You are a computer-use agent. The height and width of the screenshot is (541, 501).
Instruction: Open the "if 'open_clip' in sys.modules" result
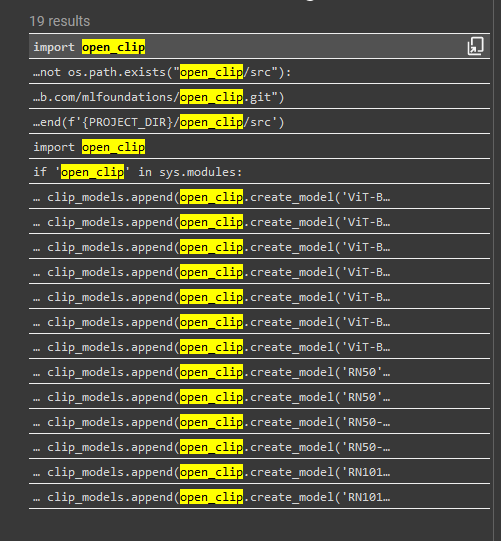point(259,172)
